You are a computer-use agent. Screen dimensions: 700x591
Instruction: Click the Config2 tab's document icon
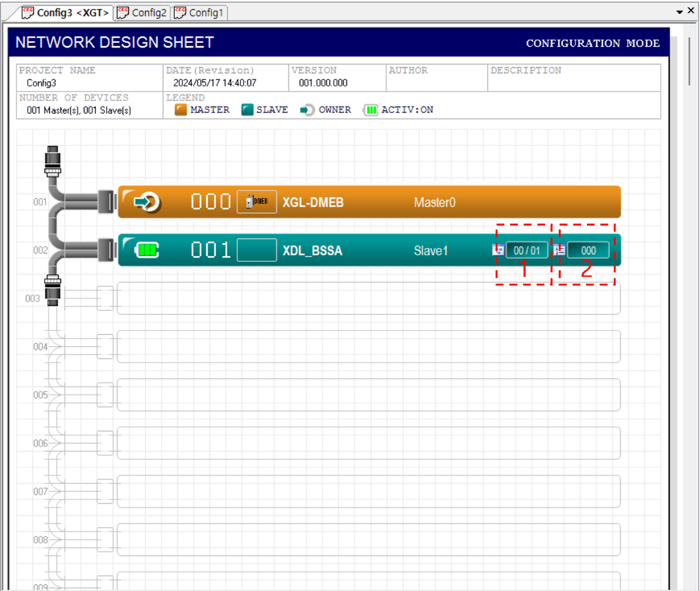tap(123, 13)
